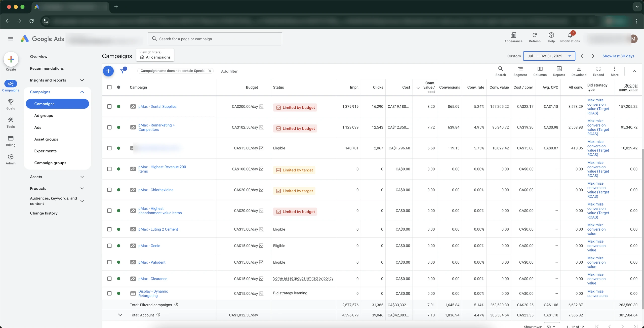644x328 pixels.
Task: Check the pMax - Genie row
Action: coord(109,246)
